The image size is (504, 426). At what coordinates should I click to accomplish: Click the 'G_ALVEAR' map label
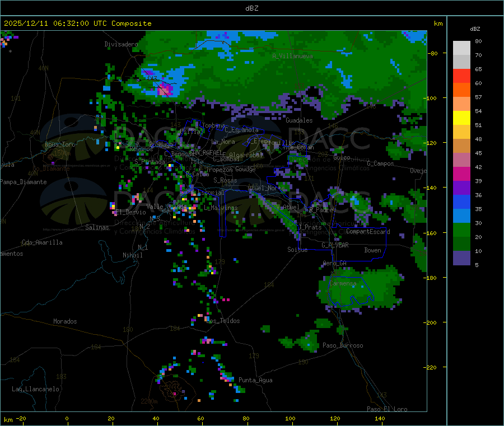coord(335,245)
